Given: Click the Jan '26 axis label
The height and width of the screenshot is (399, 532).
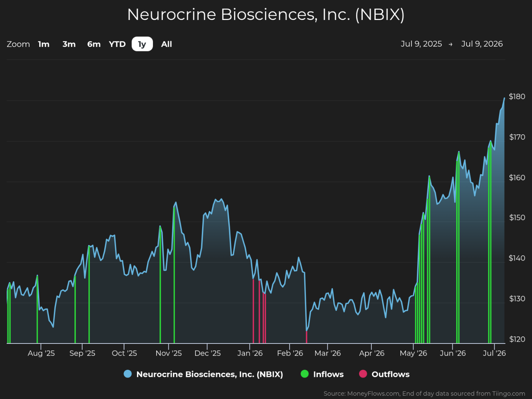Looking at the screenshot, I should (250, 353).
